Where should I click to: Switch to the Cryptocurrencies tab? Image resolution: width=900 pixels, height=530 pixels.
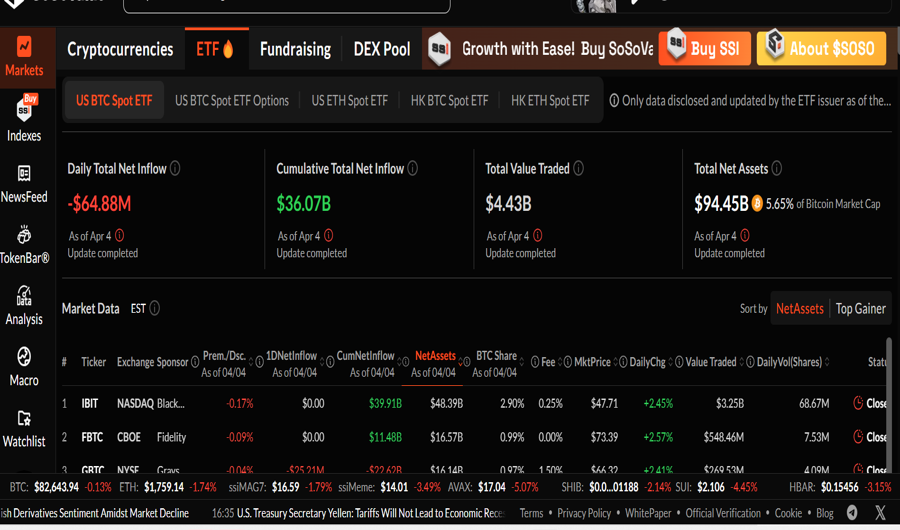pos(120,49)
